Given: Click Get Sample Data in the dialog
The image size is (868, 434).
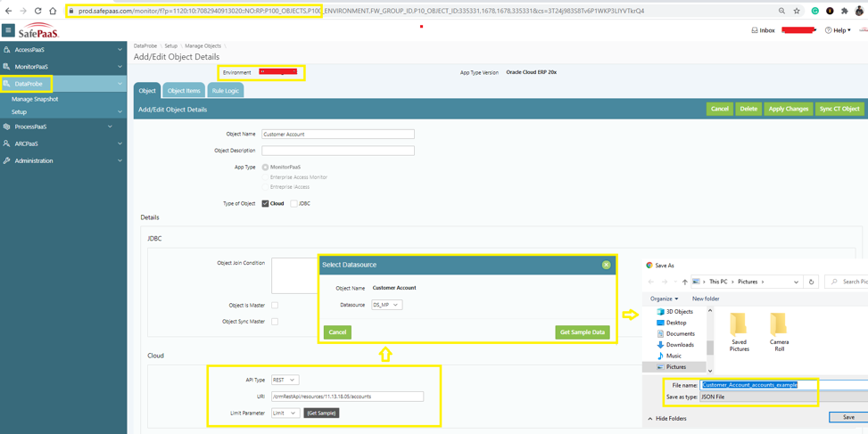Looking at the screenshot, I should click(x=583, y=332).
